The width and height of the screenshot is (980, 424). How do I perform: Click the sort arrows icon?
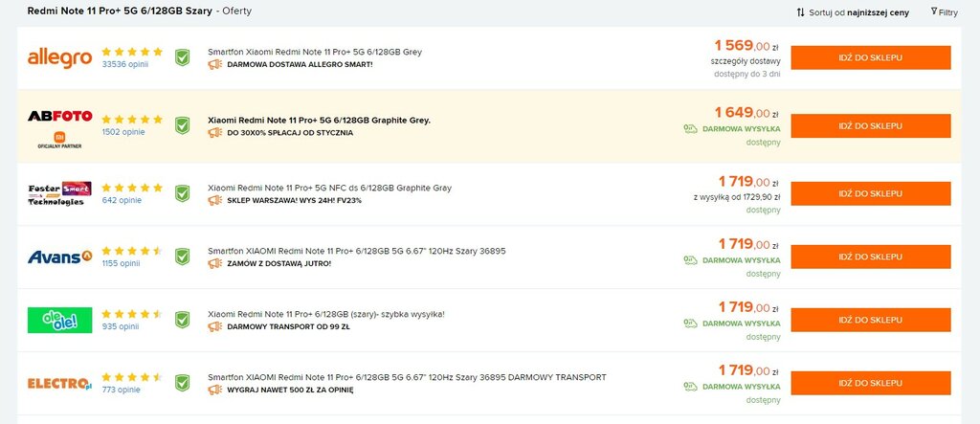tap(801, 11)
